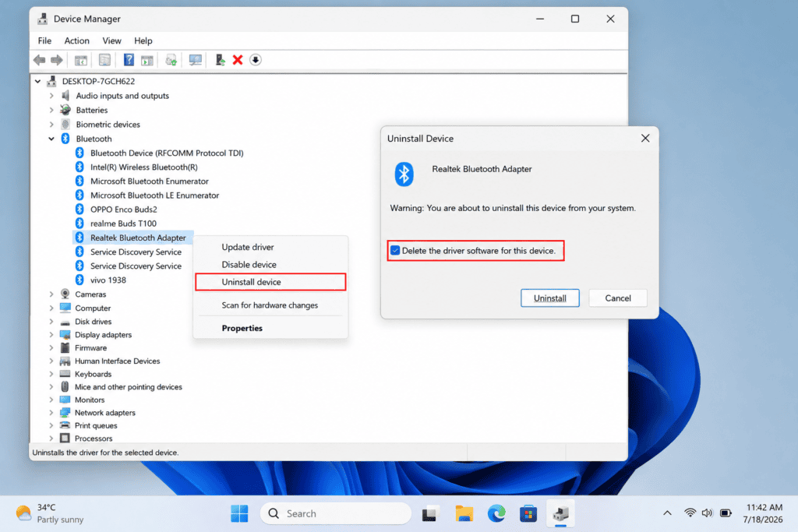This screenshot has height=532, width=798.
Task: Click the red X Uninstall device toolbar icon
Action: 238,60
